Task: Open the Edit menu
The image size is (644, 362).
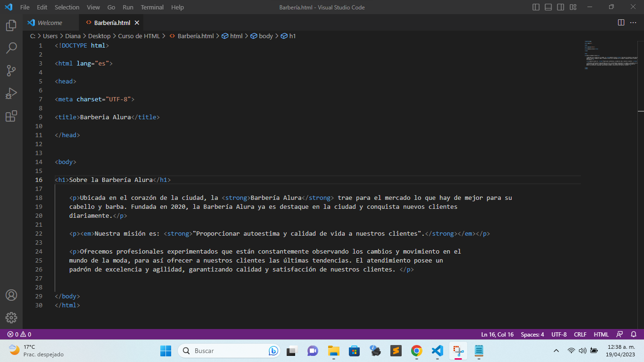Action: click(42, 7)
